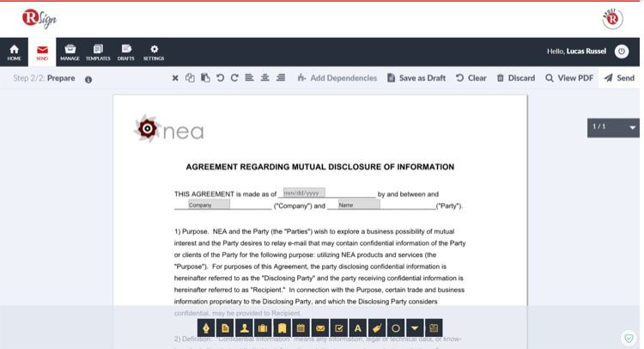The width and height of the screenshot is (644, 349).
Task: Click the RPost logo top right
Action: pos(612,19)
